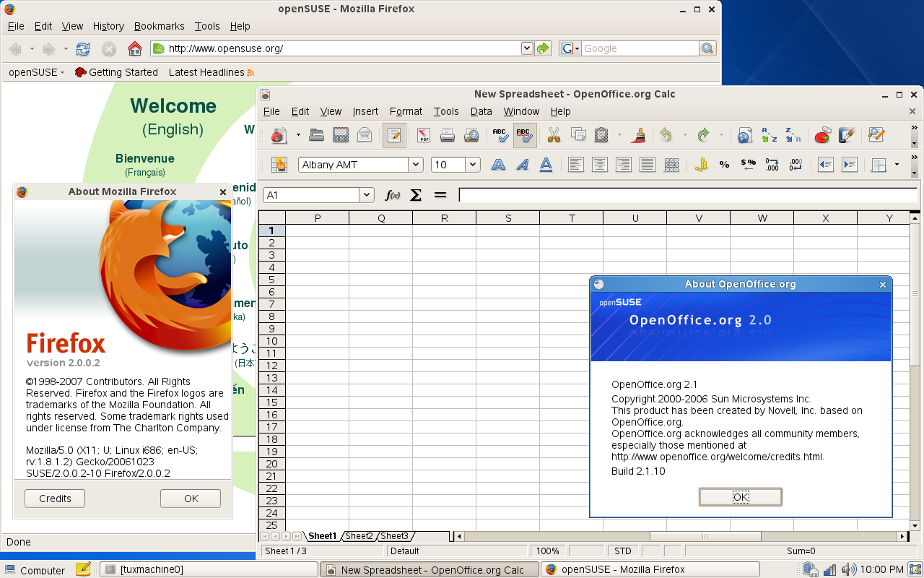
Task: Click the Undo arrow icon
Action: (x=666, y=135)
